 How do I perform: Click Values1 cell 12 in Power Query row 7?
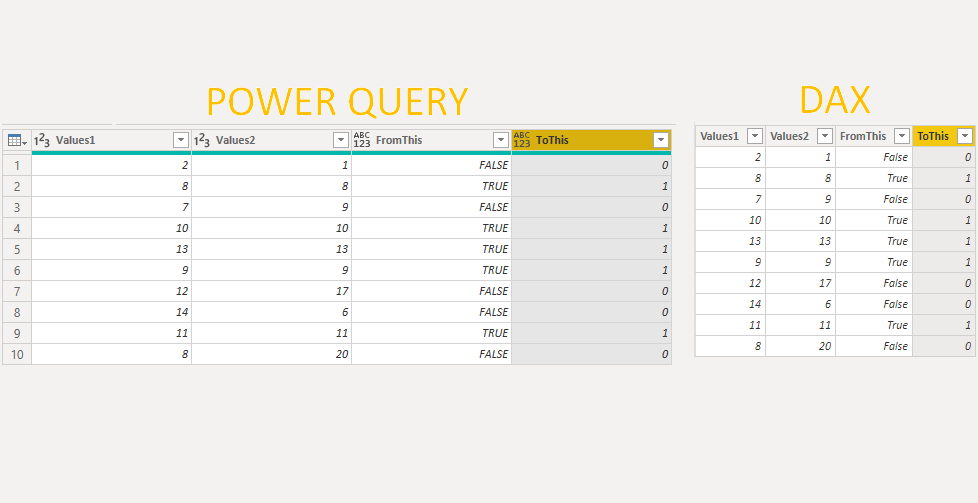pos(111,291)
